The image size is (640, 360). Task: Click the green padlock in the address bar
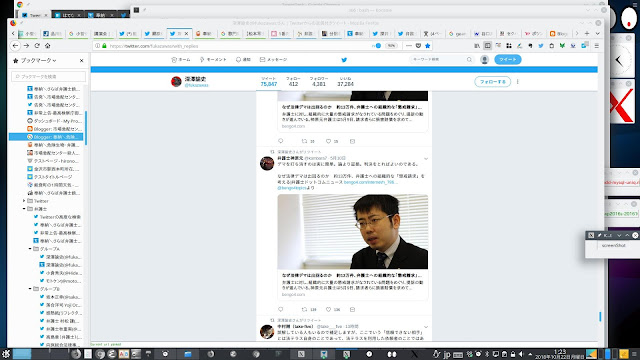104,46
